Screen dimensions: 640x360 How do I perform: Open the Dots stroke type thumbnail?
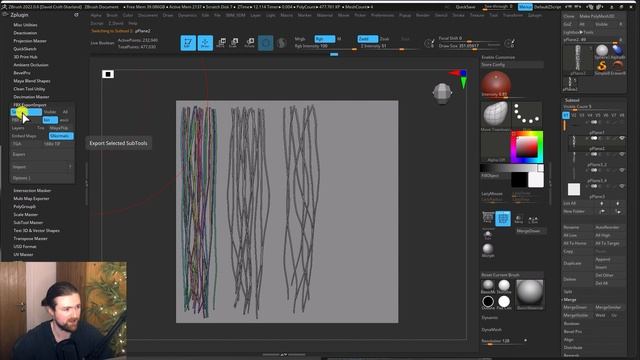pos(527,116)
